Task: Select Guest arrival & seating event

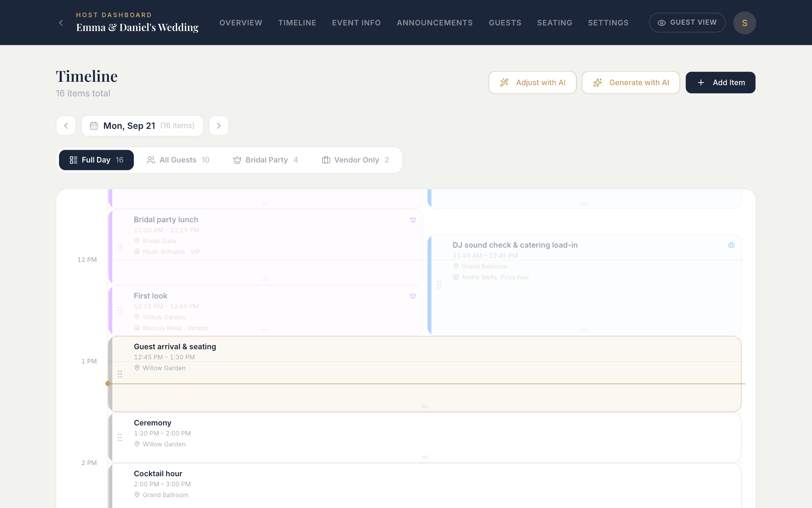Action: coord(425,374)
